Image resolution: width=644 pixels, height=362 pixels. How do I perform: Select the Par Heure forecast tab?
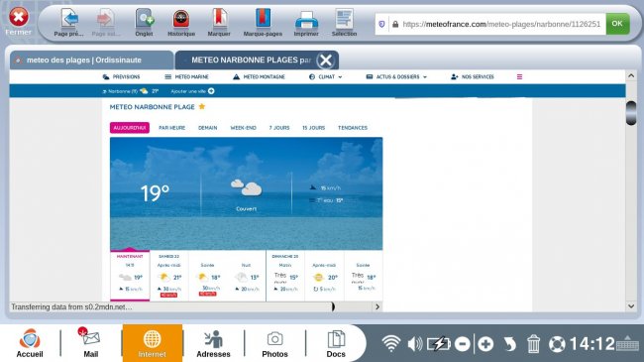pyautogui.click(x=171, y=128)
